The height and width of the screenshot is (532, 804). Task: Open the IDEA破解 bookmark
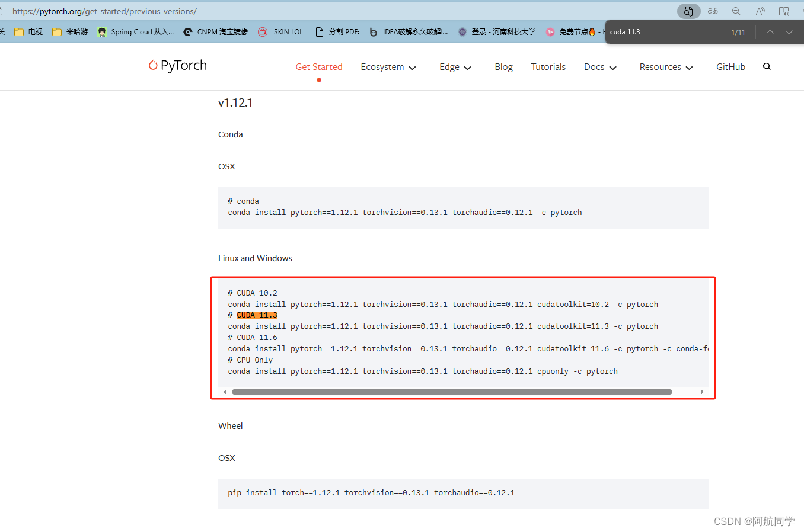pyautogui.click(x=409, y=32)
